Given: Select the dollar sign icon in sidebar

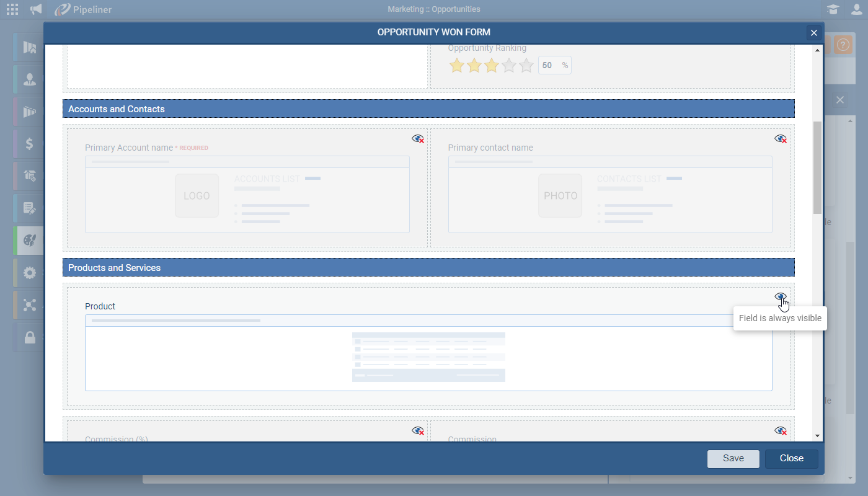Looking at the screenshot, I should coord(29,144).
